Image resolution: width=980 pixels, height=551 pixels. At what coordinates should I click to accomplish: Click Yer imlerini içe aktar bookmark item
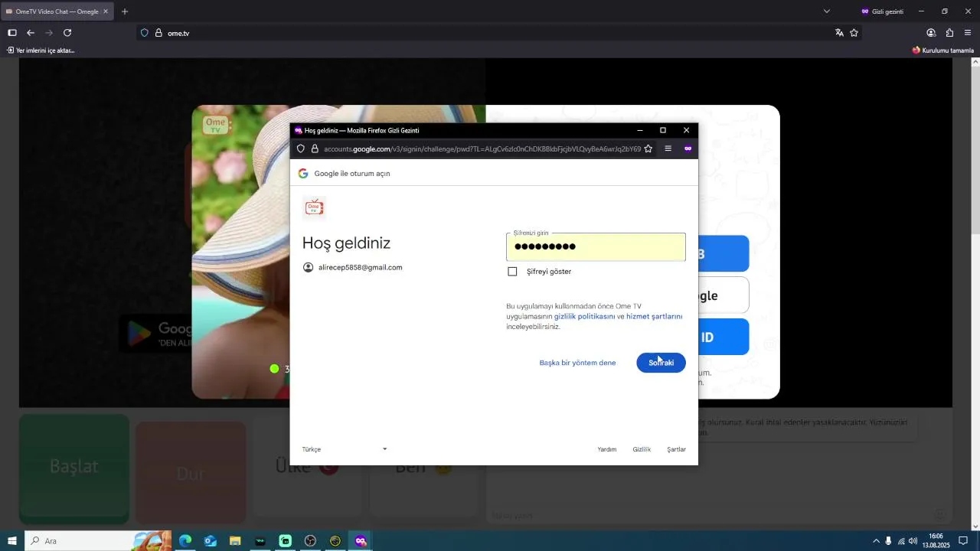tap(41, 51)
